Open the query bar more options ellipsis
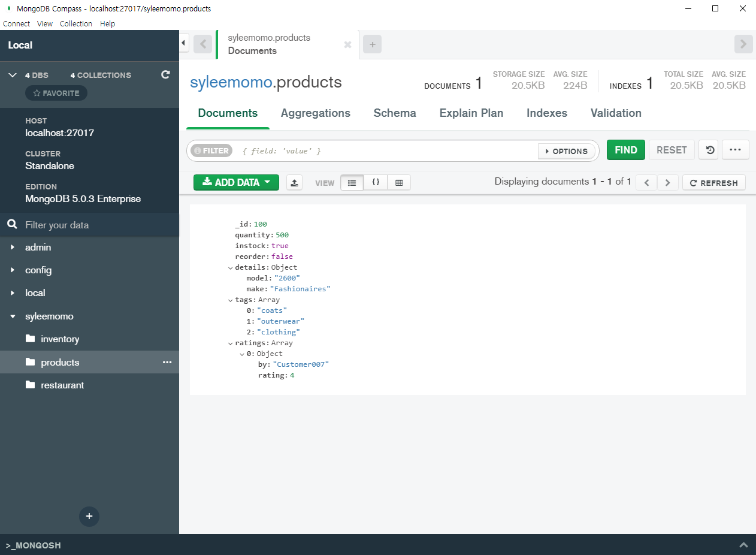This screenshot has height=555, width=756. tap(736, 150)
